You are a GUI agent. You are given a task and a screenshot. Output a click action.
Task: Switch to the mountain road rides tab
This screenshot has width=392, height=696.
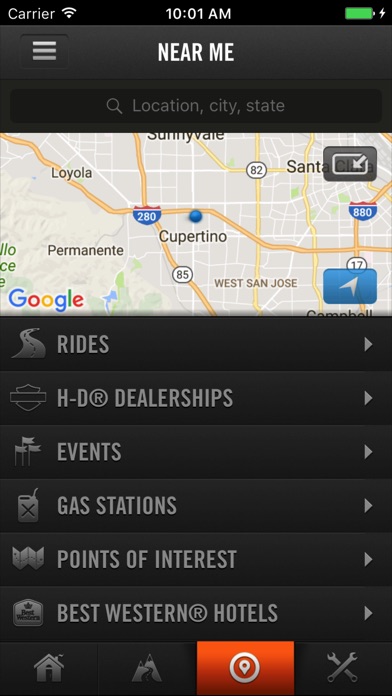tap(147, 668)
